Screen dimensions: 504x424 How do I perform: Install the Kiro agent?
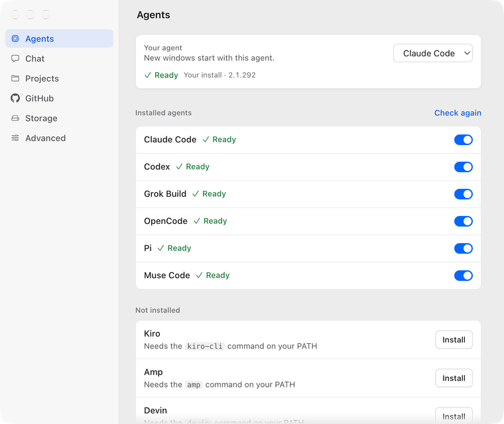[x=454, y=339]
